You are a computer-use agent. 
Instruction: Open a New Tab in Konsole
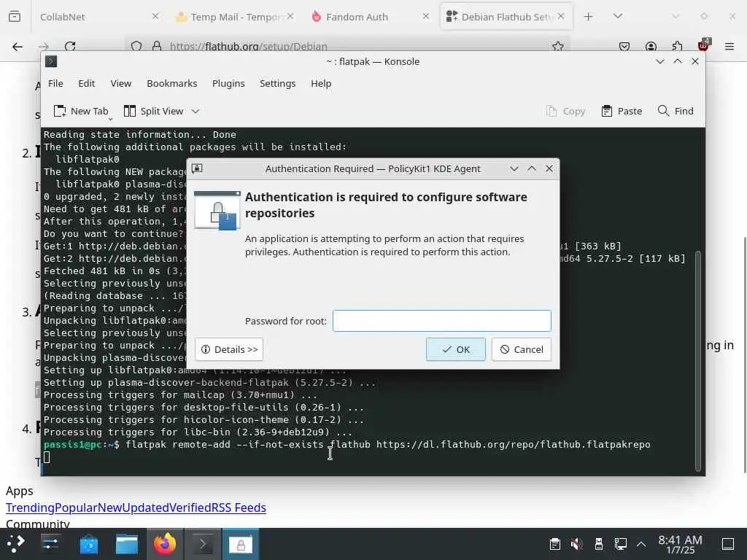(x=81, y=111)
